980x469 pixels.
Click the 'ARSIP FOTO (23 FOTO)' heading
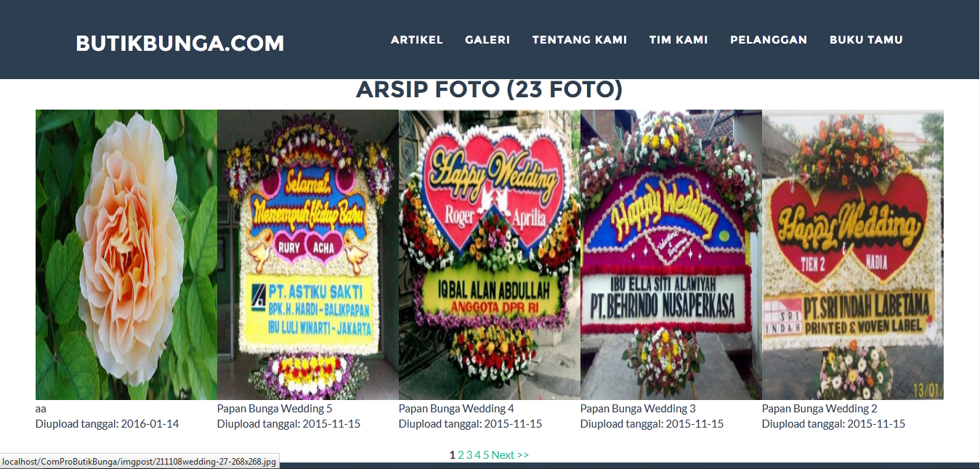(x=490, y=90)
